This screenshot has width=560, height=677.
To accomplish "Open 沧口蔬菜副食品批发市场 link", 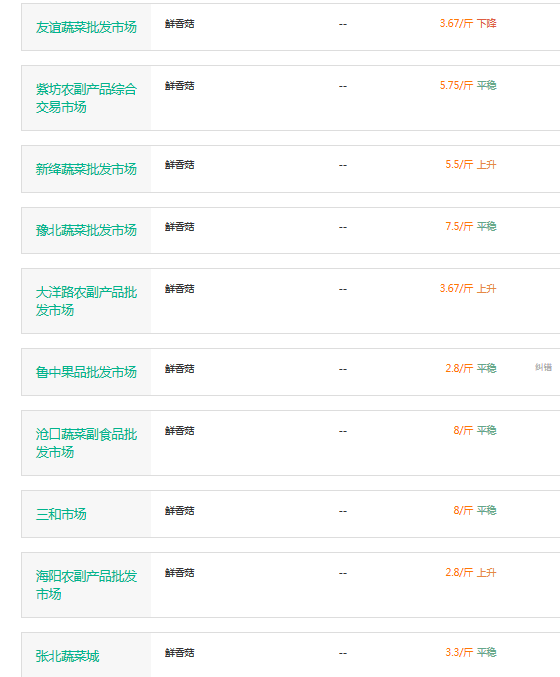I will pyautogui.click(x=86, y=443).
